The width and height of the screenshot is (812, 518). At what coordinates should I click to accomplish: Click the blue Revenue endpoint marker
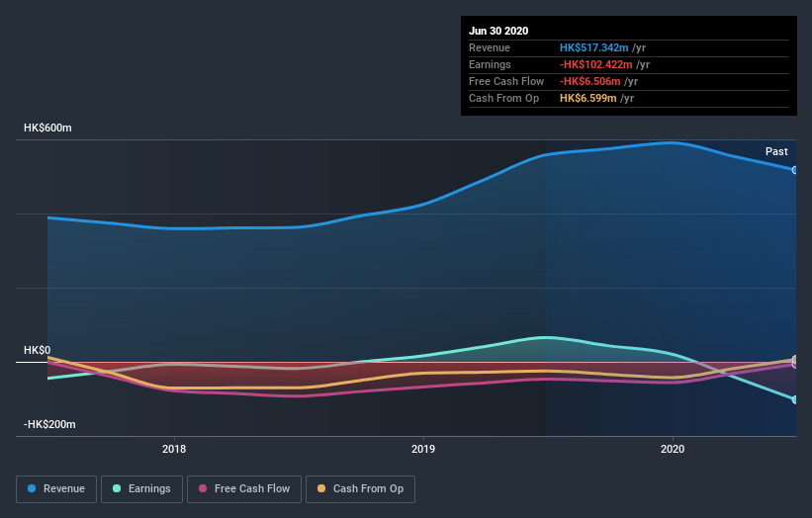coord(795,170)
